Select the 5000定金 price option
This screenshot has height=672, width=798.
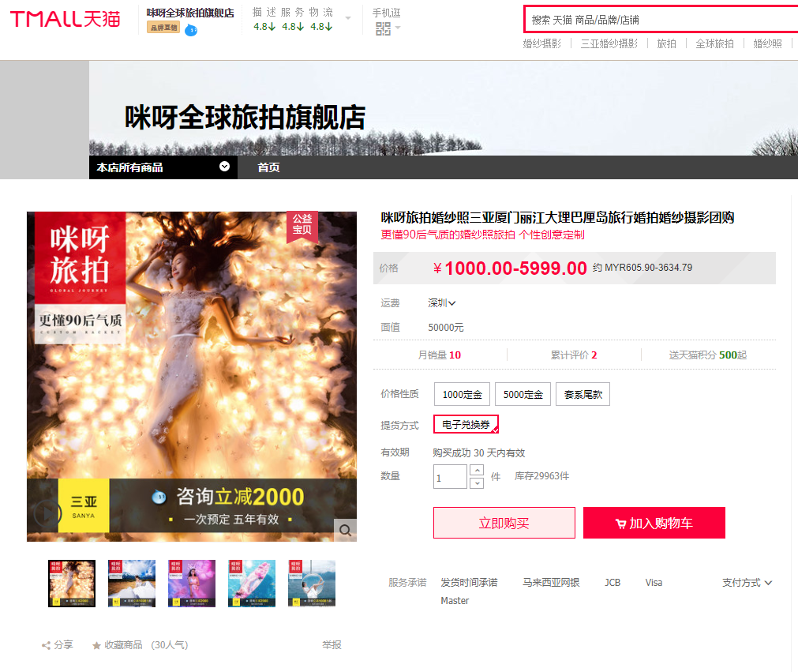[523, 394]
